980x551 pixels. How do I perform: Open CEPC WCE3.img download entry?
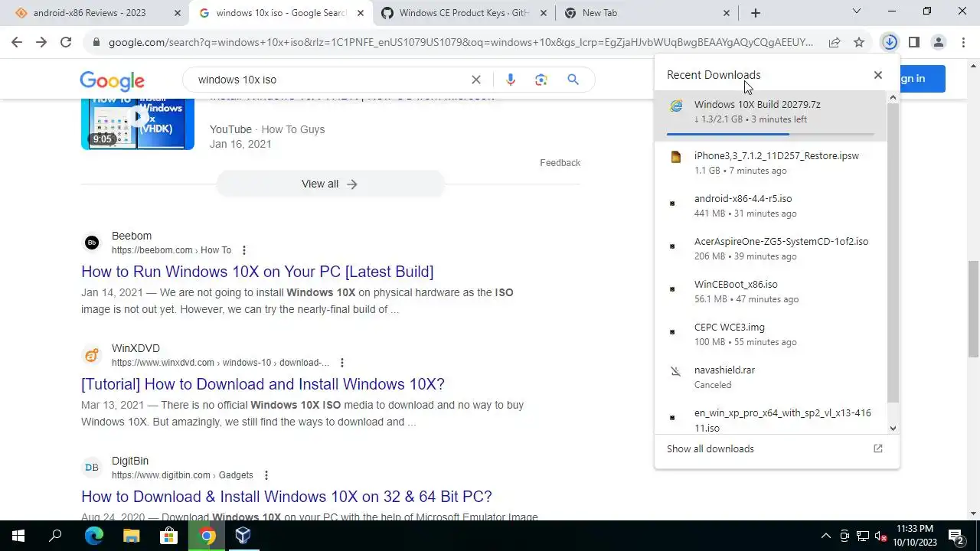pyautogui.click(x=771, y=334)
